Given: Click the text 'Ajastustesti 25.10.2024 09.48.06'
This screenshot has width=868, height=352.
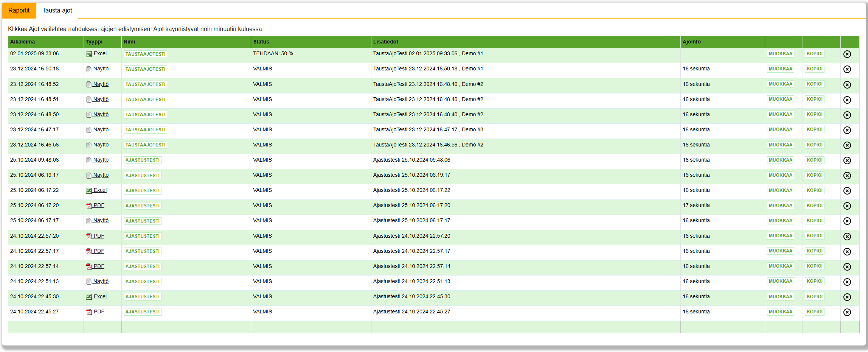Looking at the screenshot, I should coord(412,160).
